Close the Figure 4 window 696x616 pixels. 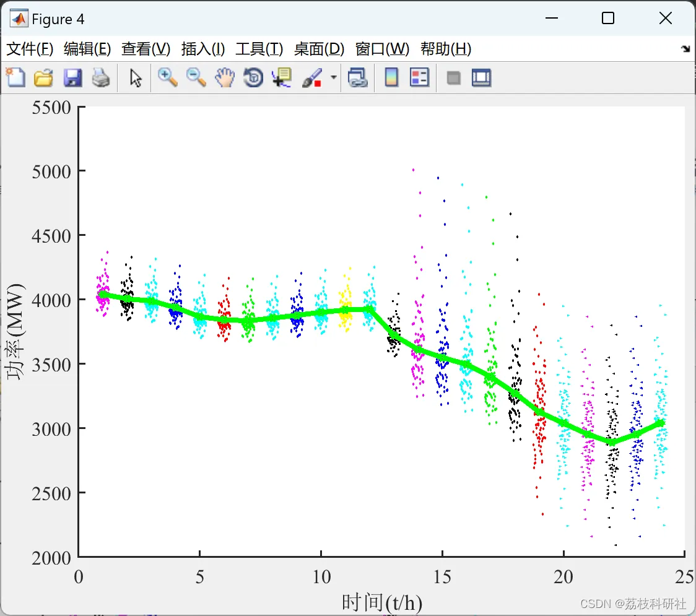tap(666, 18)
